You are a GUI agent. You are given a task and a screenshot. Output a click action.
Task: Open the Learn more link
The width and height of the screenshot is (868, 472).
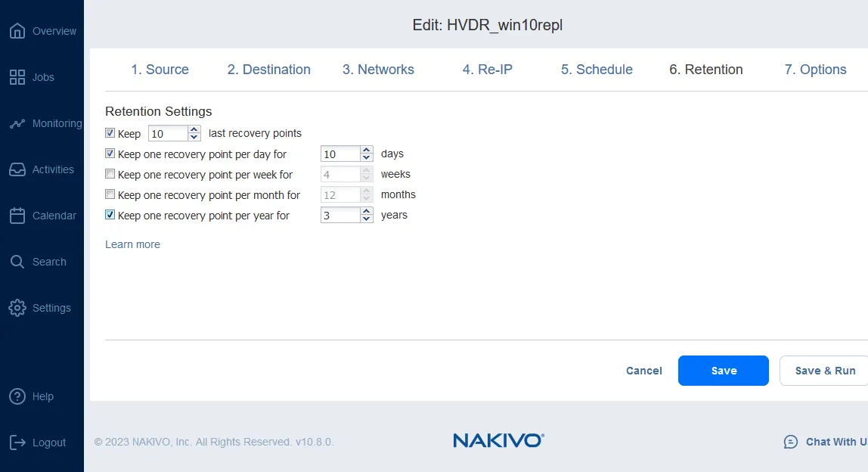tap(132, 244)
